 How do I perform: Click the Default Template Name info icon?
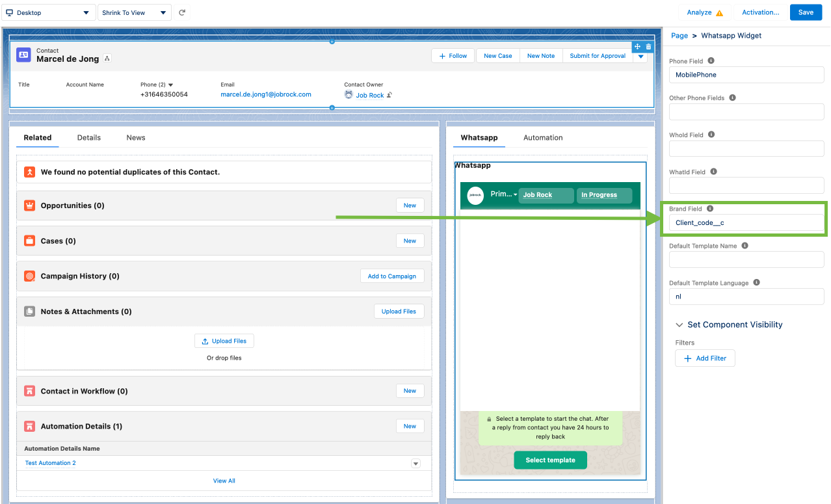coord(745,246)
